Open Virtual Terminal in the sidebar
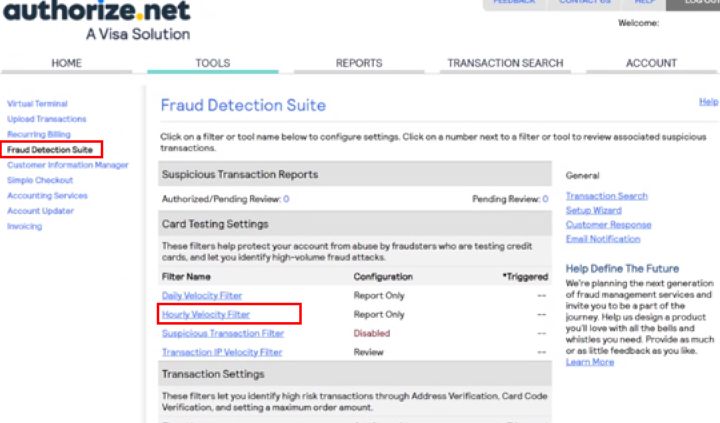This screenshot has height=423, width=720. click(x=37, y=104)
